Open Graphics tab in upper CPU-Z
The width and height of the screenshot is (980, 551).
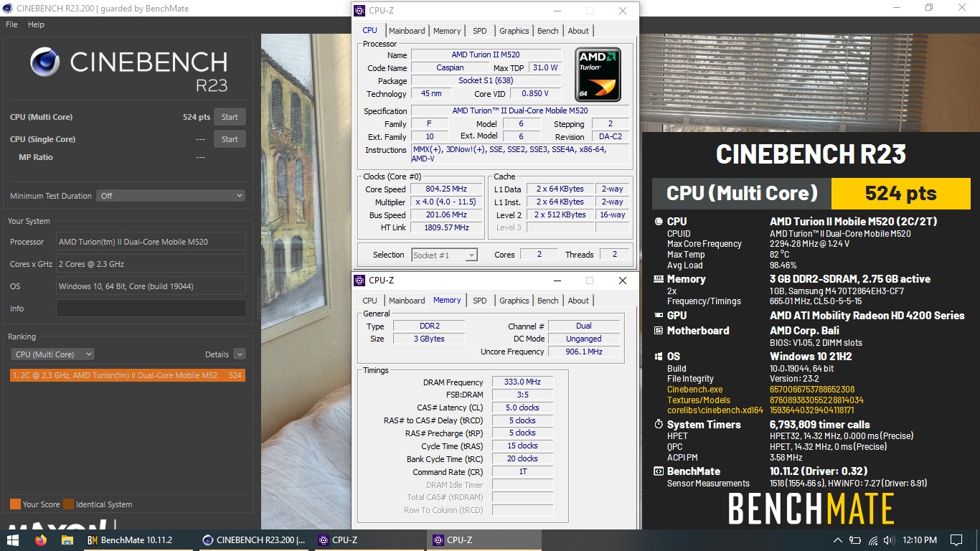tap(514, 31)
